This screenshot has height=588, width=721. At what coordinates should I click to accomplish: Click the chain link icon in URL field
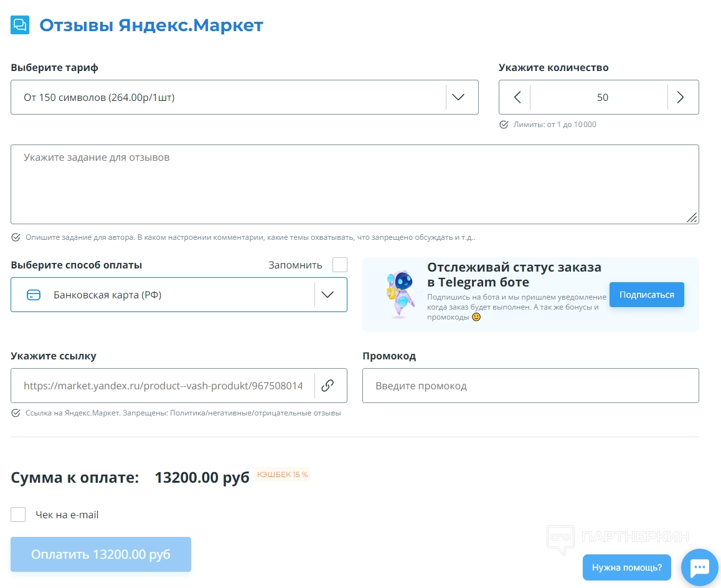pos(328,386)
